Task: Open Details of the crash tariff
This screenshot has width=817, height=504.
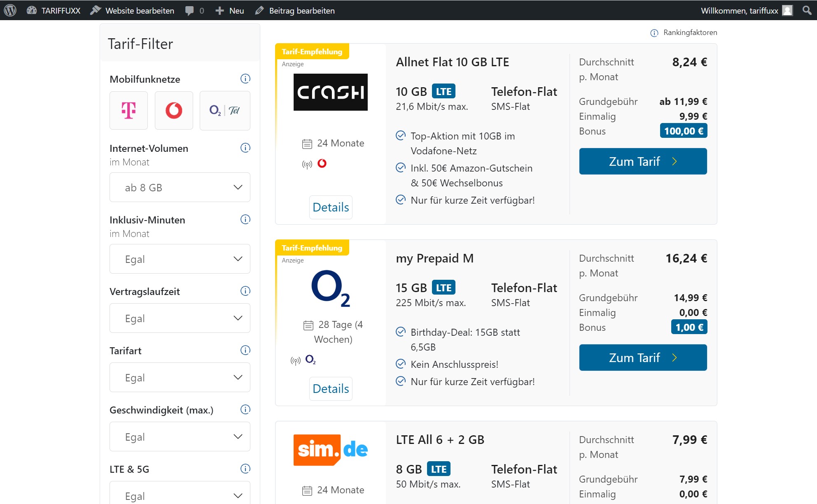Action: click(331, 207)
